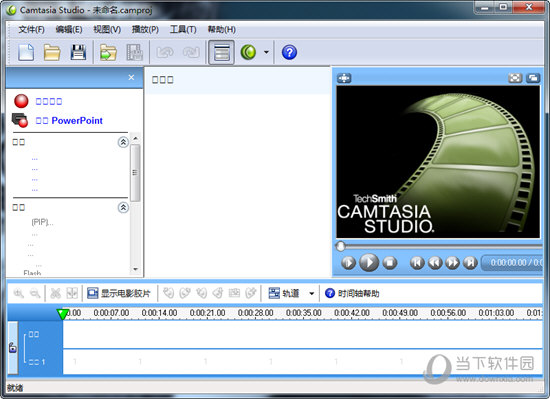Click the timeline zoom in magnifier
Viewport: 550px width, 399px height.
[18, 293]
